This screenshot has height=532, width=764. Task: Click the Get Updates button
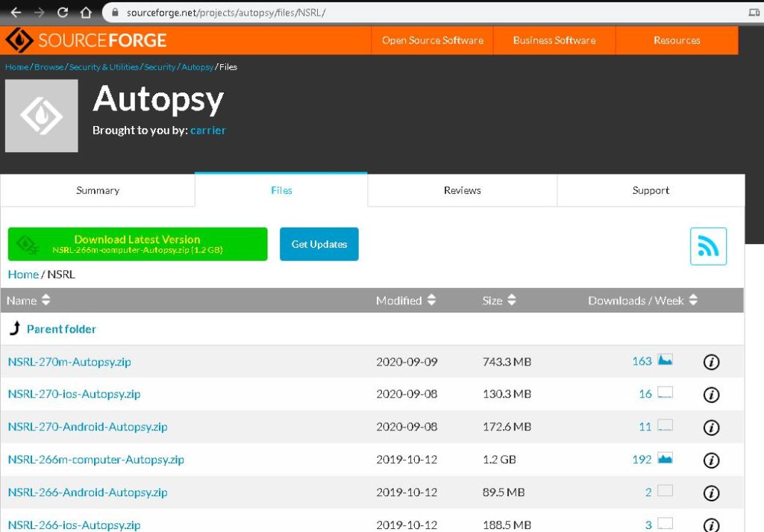pos(319,244)
